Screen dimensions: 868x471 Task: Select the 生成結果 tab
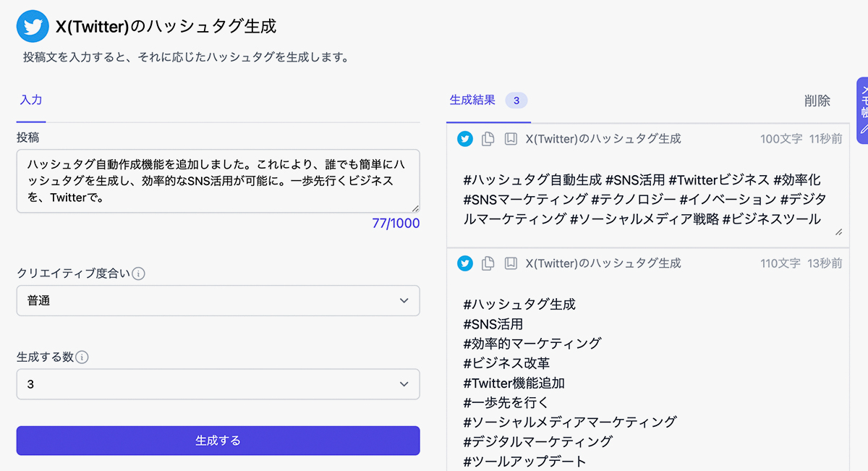pos(472,101)
